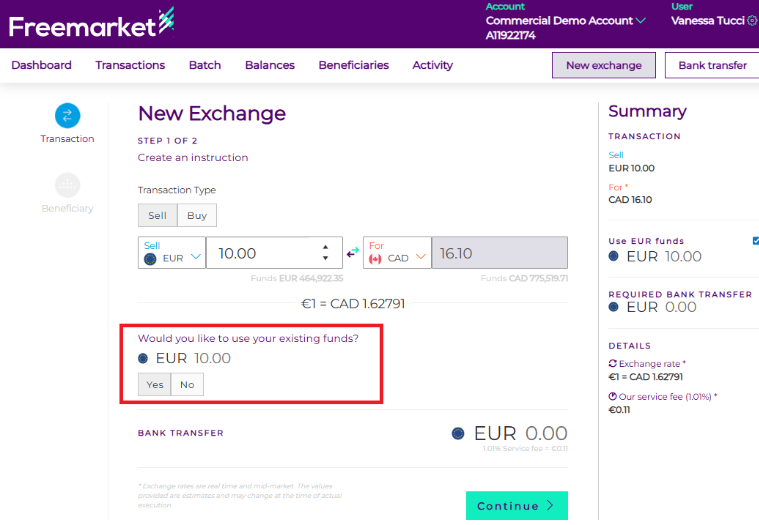Image resolution: width=759 pixels, height=525 pixels.
Task: Select Yes to use existing funds
Action: [154, 384]
